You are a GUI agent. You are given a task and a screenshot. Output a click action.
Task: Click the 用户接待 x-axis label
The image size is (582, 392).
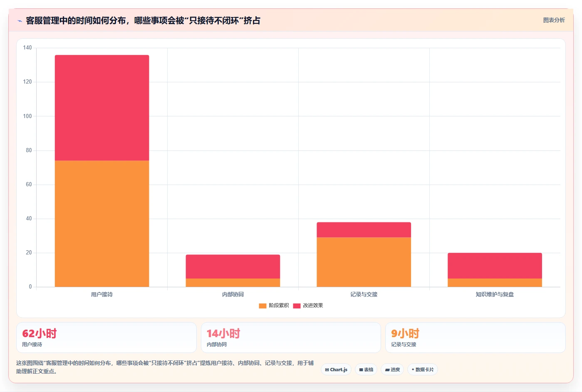102,294
